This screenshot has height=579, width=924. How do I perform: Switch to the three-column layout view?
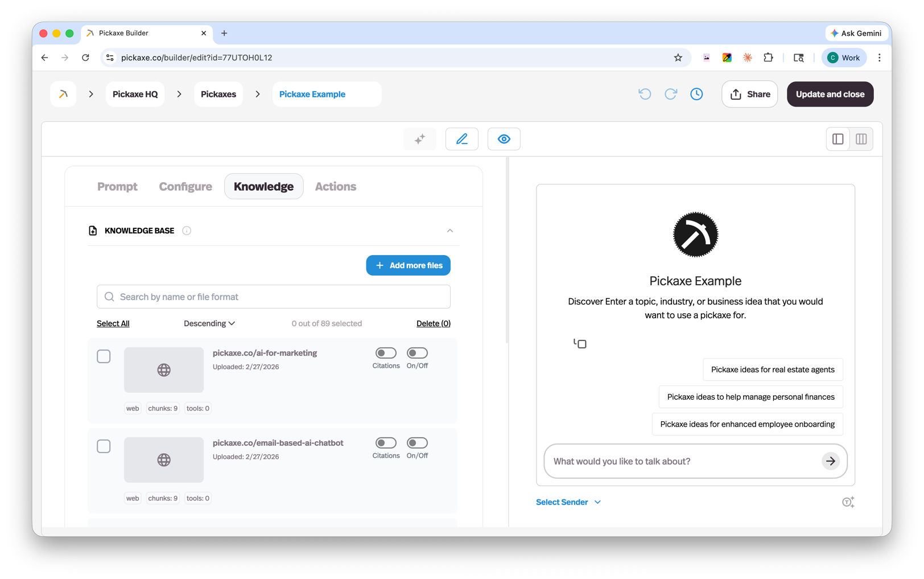click(861, 138)
